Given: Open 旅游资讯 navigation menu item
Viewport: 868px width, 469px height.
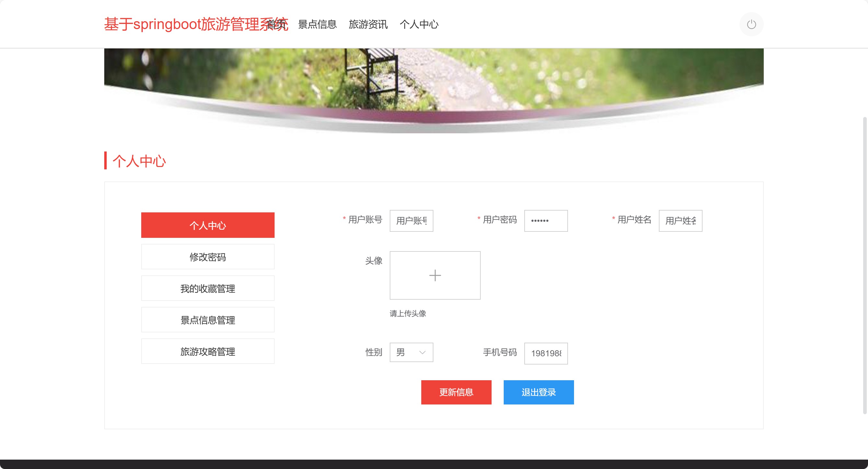Looking at the screenshot, I should [368, 24].
